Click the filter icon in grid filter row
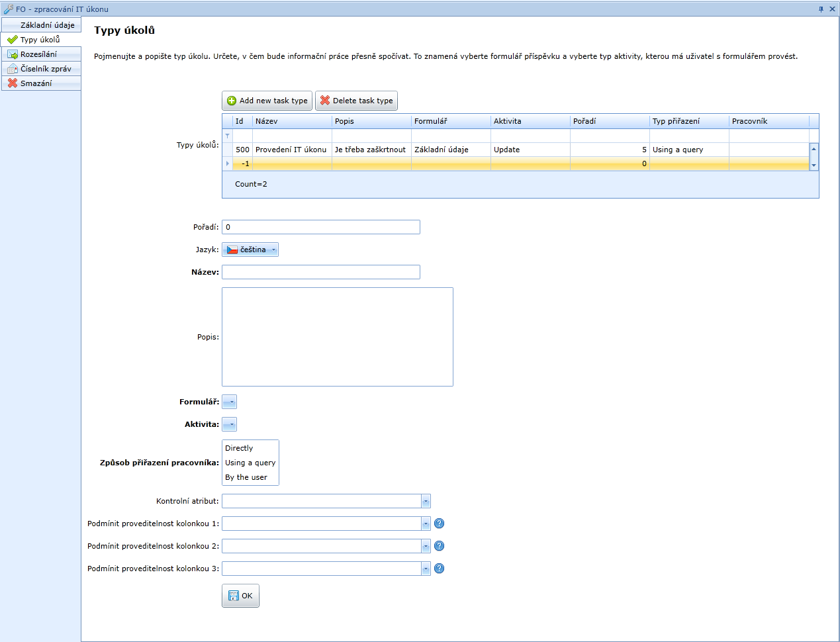This screenshot has width=840, height=642. [228, 136]
